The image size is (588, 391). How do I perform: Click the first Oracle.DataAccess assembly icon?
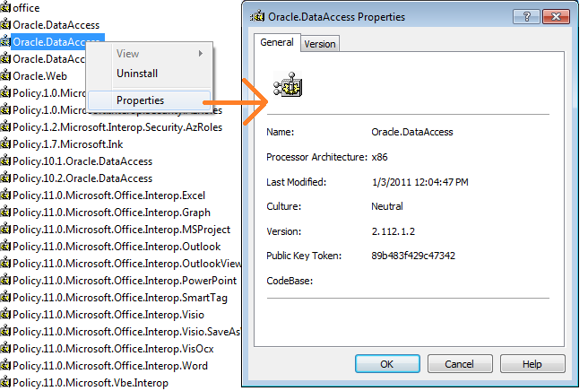(5, 25)
